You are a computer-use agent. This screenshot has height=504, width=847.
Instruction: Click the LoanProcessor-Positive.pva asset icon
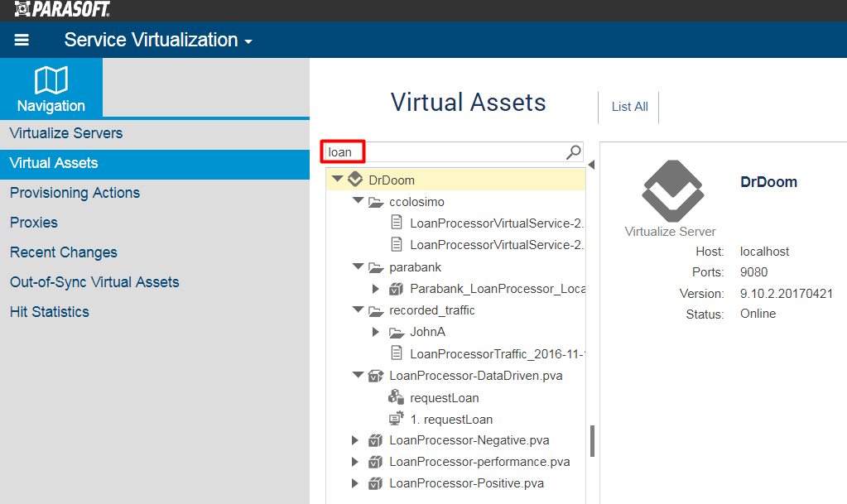click(375, 483)
